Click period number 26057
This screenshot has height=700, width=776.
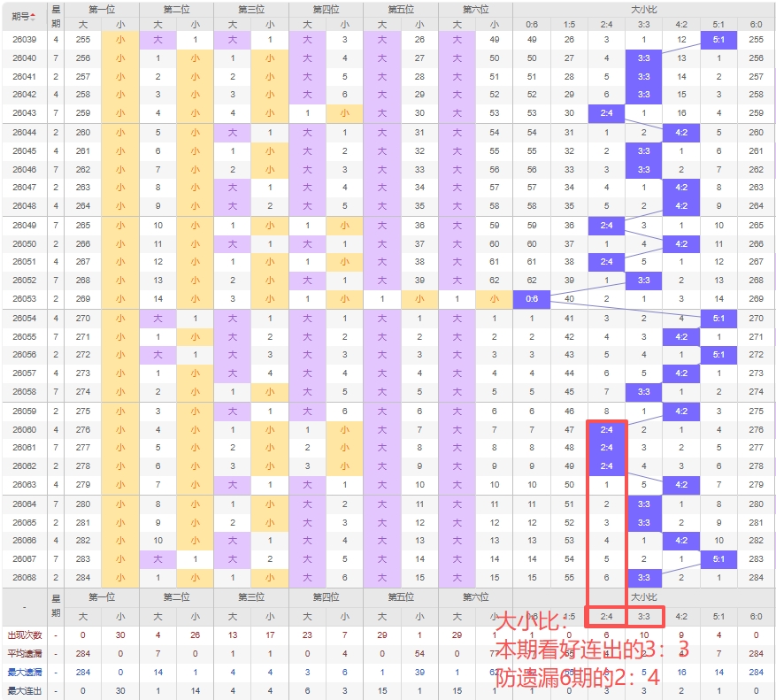(x=25, y=373)
